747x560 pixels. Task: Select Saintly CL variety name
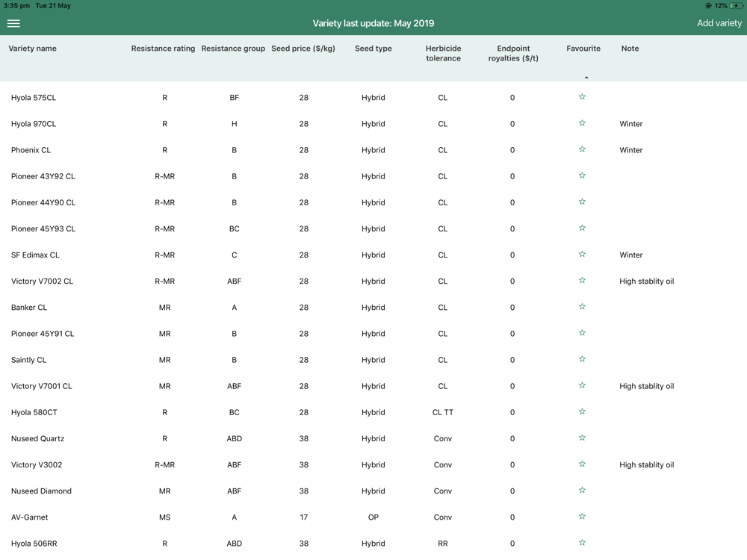coord(28,360)
